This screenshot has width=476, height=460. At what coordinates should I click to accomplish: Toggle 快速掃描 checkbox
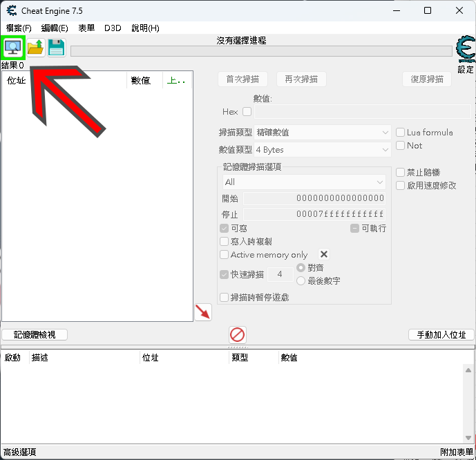pos(224,275)
